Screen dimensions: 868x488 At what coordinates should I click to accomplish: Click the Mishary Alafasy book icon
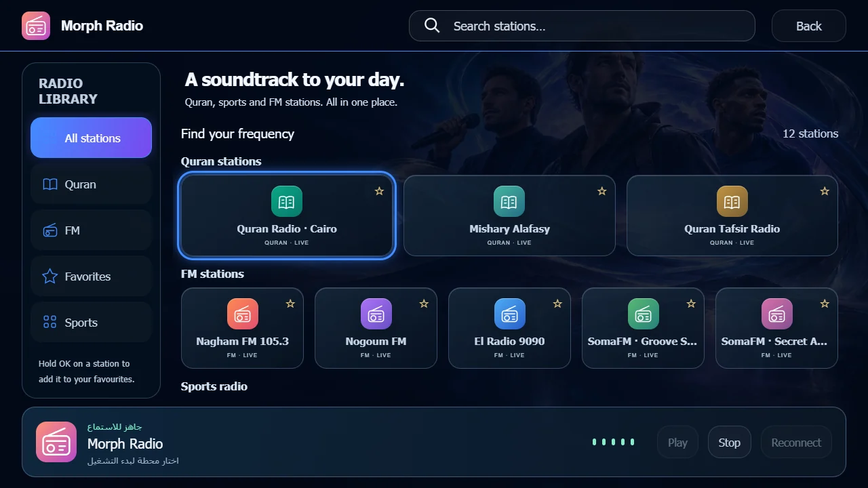coord(509,201)
